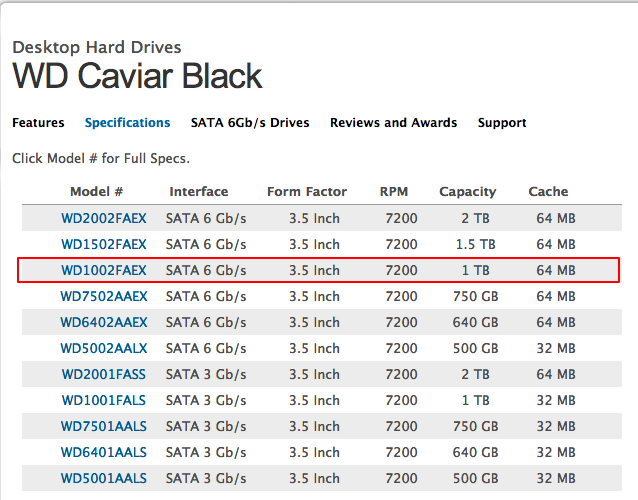
Task: Click SATA 6 Gb/s in WD2002FAEX row
Action: 206,218
